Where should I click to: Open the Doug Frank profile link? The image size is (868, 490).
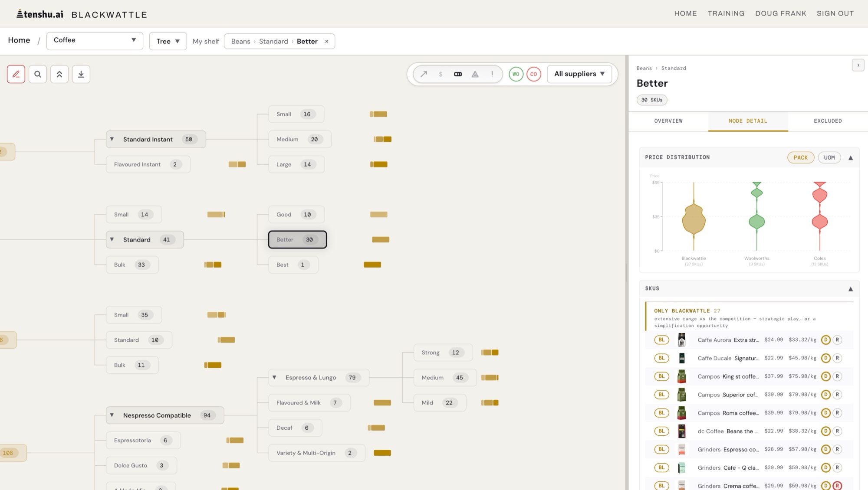[x=781, y=13]
